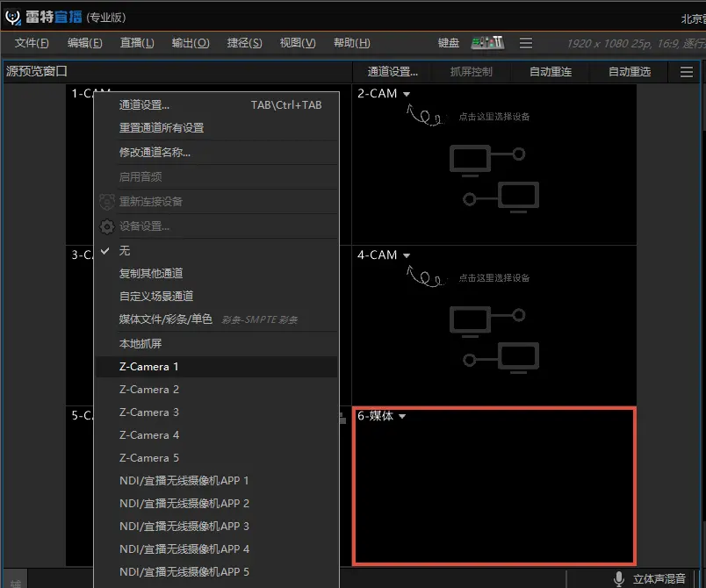Screen dimensions: 706x588
Task: Click the 自动重连 button
Action: coord(551,72)
